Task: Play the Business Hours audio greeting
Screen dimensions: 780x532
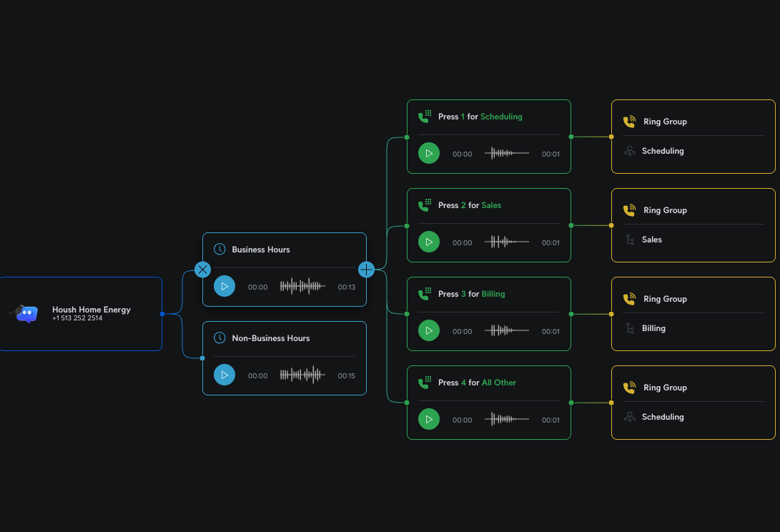Action: 224,287
